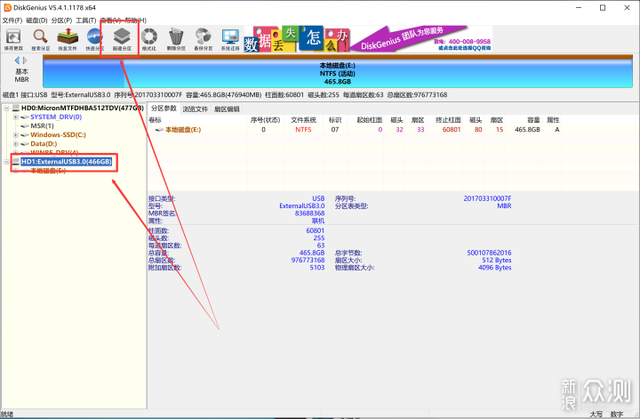Click the serial number 201703310007F in details

pyautogui.click(x=487, y=199)
